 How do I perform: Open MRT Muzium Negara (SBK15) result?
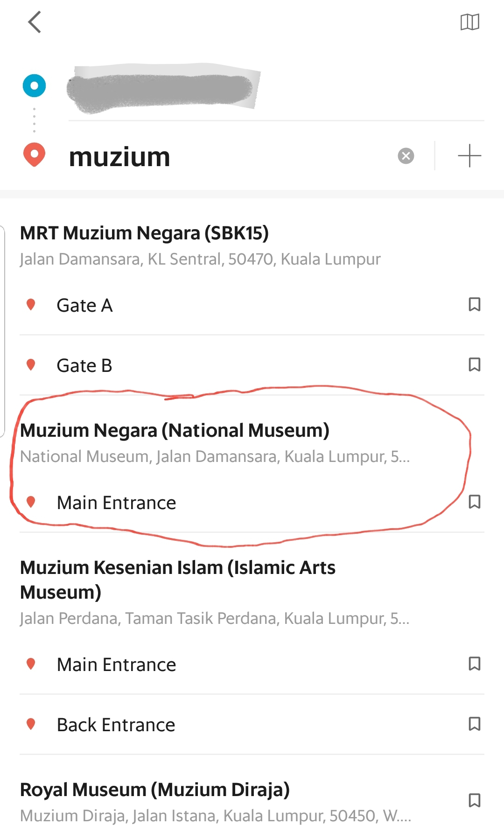click(x=145, y=234)
